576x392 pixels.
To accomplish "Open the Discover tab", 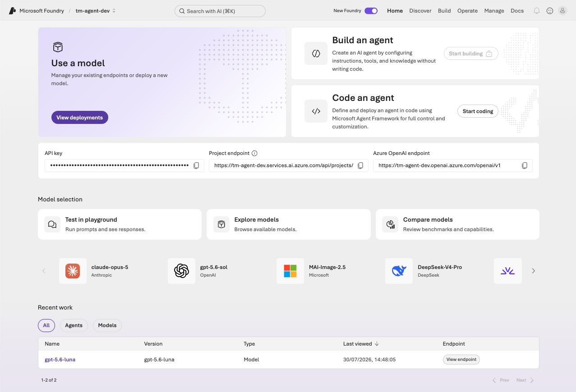I will point(420,11).
